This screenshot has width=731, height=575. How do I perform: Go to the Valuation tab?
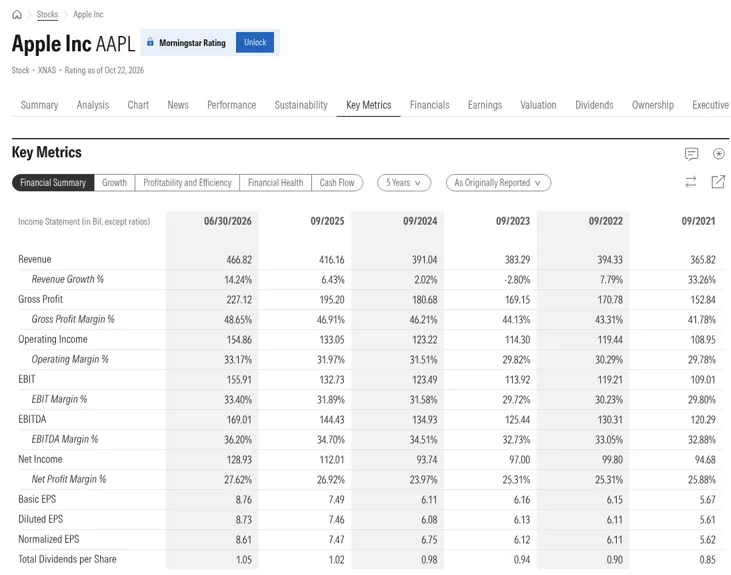tap(538, 105)
